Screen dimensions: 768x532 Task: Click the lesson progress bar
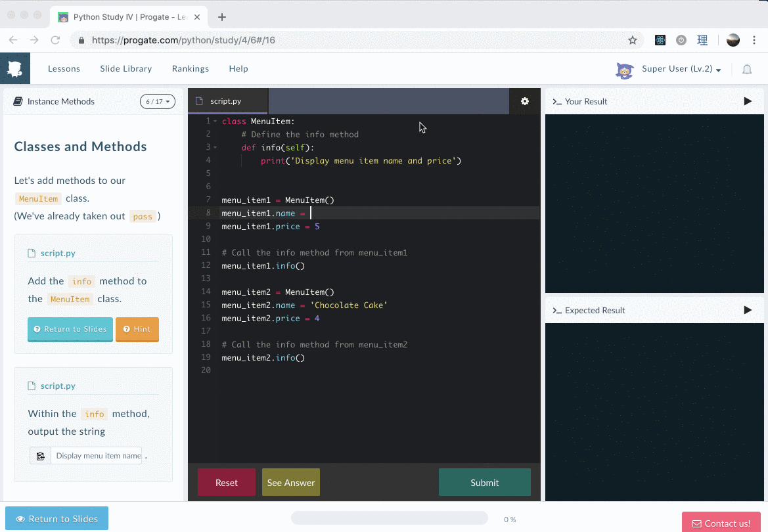[x=390, y=518]
